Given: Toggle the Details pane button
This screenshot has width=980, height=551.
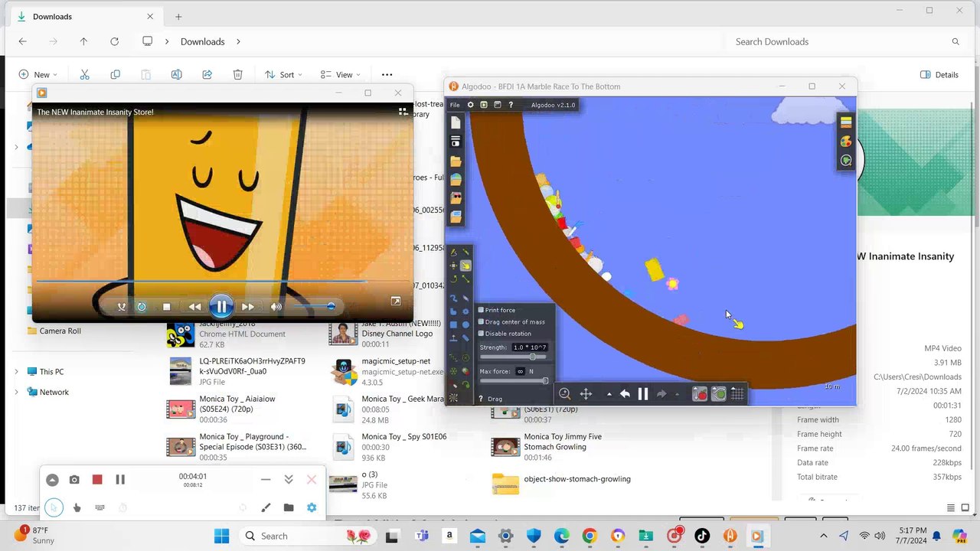Looking at the screenshot, I should [x=939, y=74].
